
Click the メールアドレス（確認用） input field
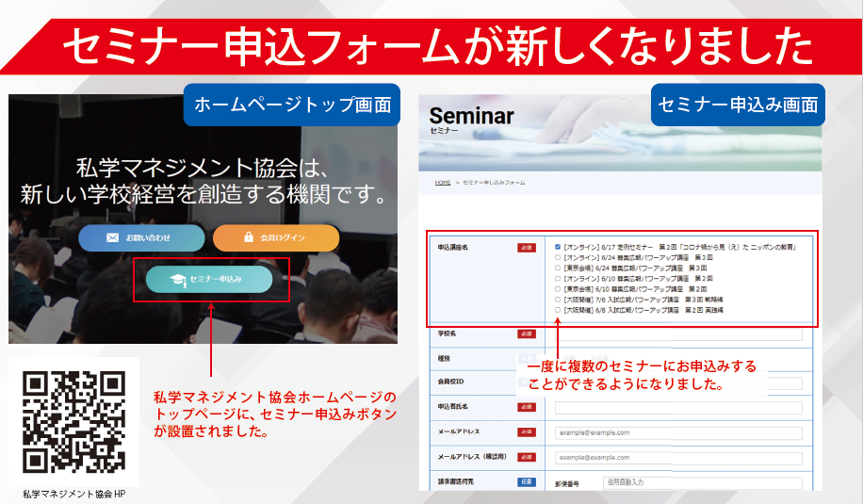pyautogui.click(x=678, y=458)
